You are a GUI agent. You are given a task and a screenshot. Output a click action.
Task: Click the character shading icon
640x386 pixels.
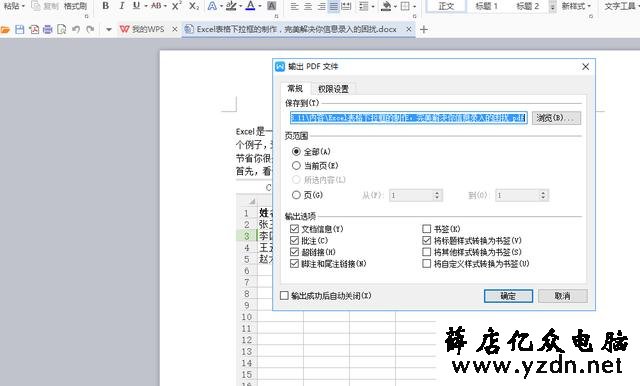271,6
